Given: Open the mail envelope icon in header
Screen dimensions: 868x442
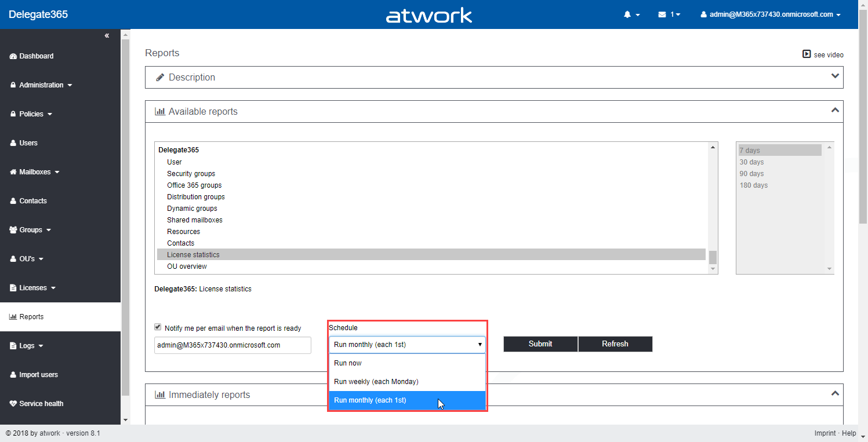Looking at the screenshot, I should (662, 14).
